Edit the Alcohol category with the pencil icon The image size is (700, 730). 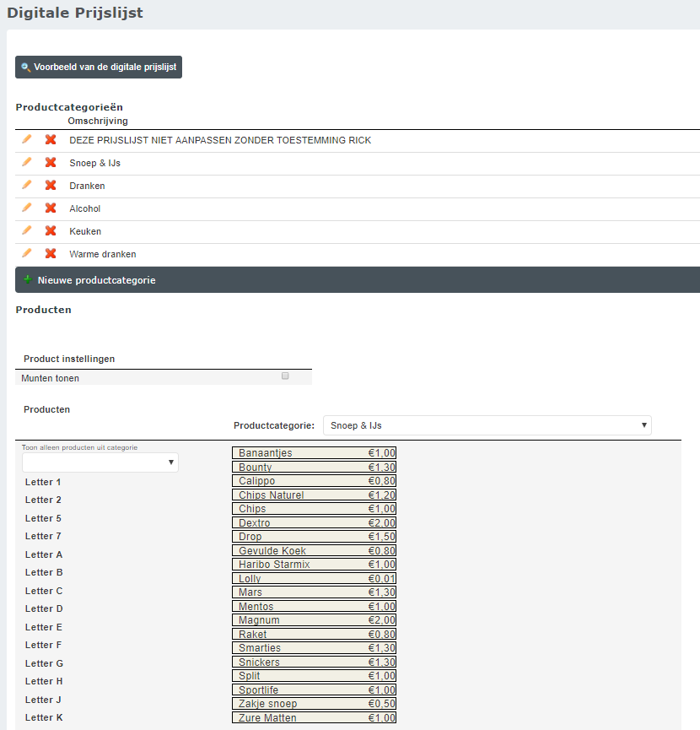pos(27,208)
